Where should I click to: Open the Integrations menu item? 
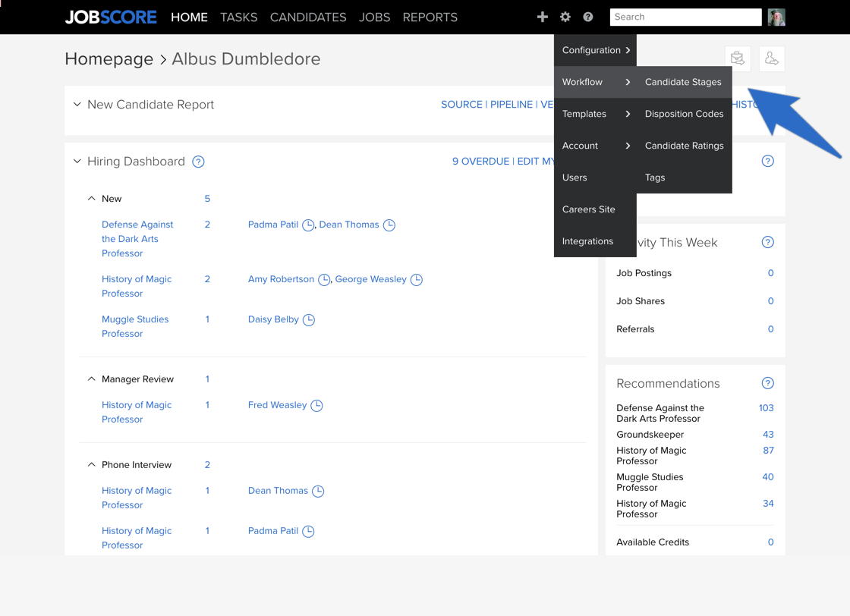(587, 241)
